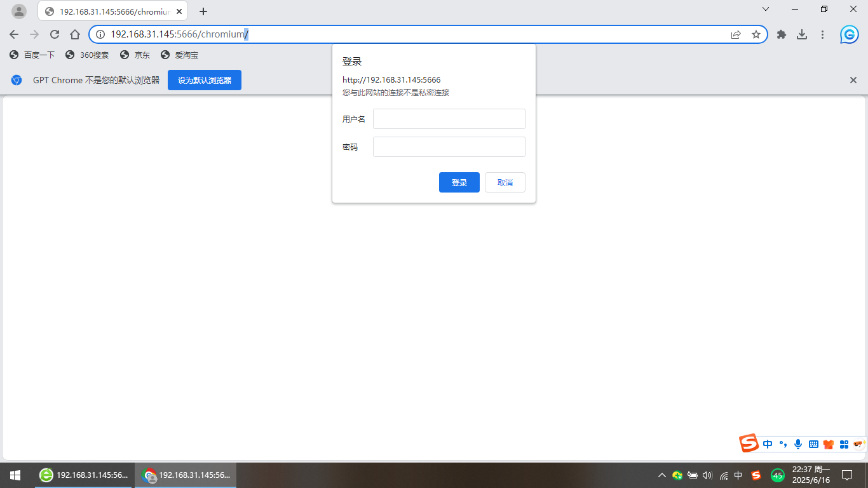
Task: Bookmark this page with the star icon
Action: pyautogui.click(x=756, y=34)
